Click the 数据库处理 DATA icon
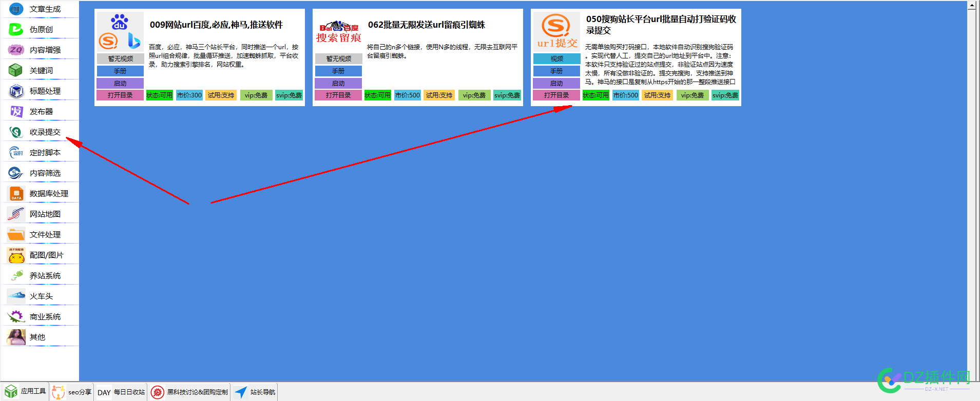Viewport: 980px width, 401px height. pyautogui.click(x=16, y=193)
